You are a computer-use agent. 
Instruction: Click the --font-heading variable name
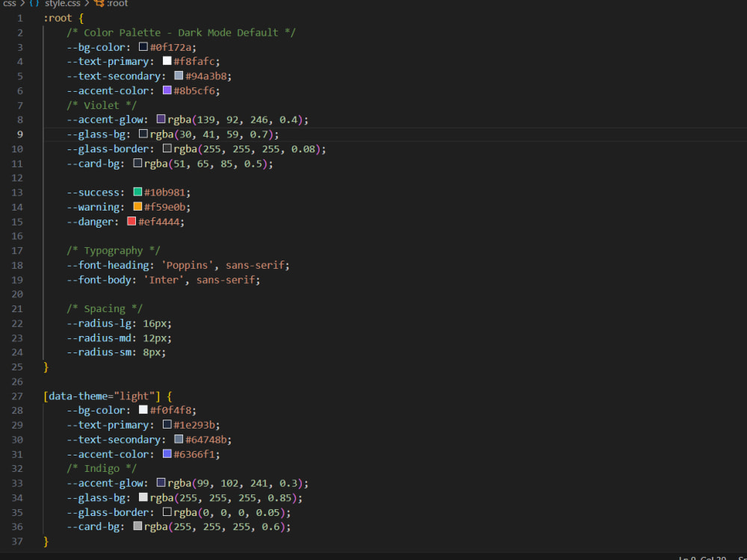point(108,265)
